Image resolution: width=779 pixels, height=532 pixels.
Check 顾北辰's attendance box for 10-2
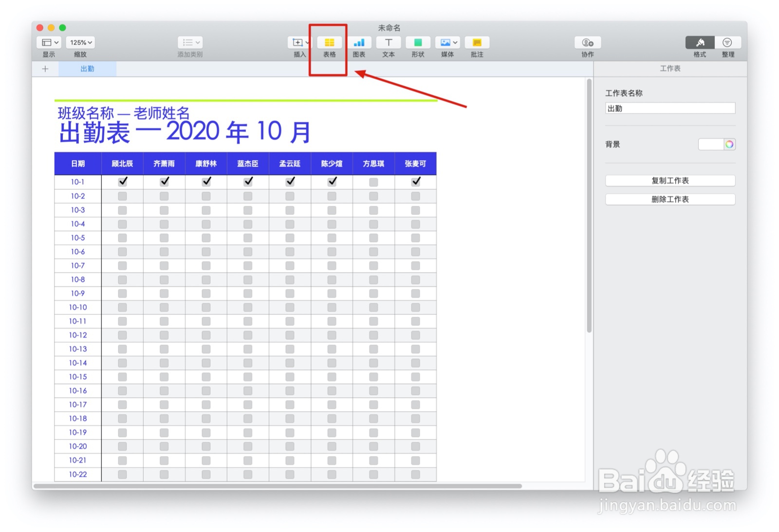click(x=122, y=196)
